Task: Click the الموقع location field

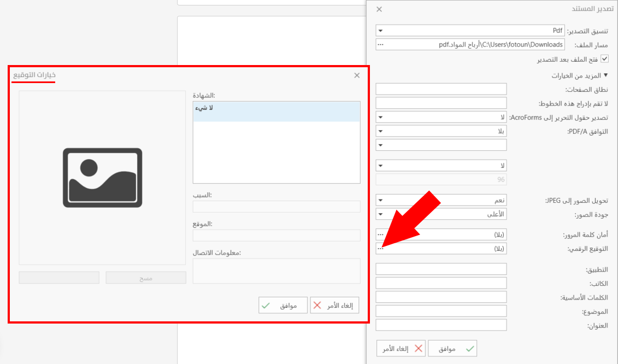Action: tap(276, 236)
